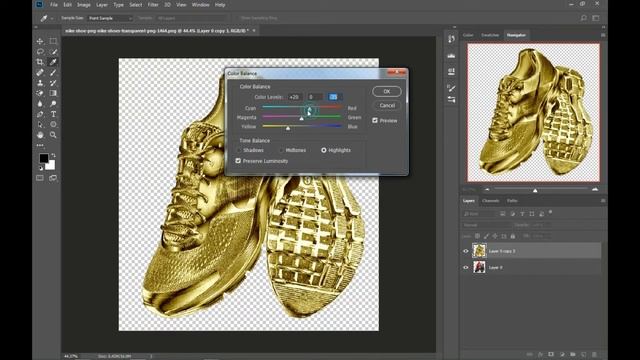Select the Lasso tool
The width and height of the screenshot is (640, 360).
pyautogui.click(x=40, y=52)
